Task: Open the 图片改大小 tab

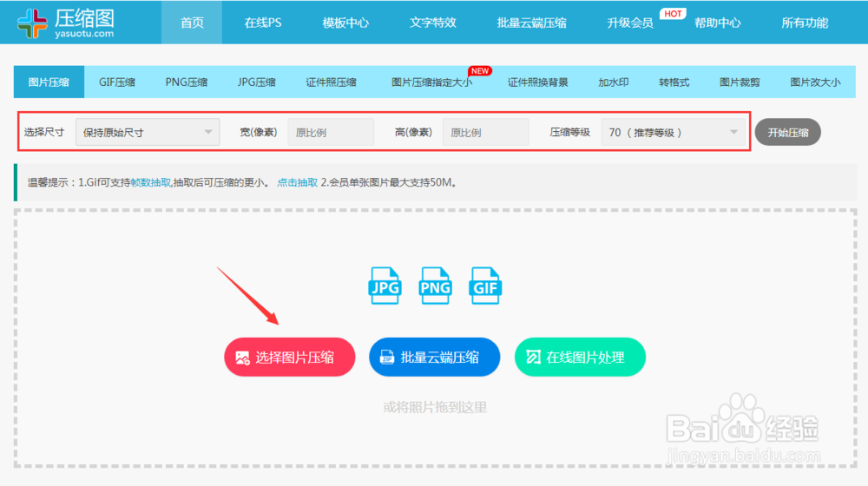Action: (815, 82)
